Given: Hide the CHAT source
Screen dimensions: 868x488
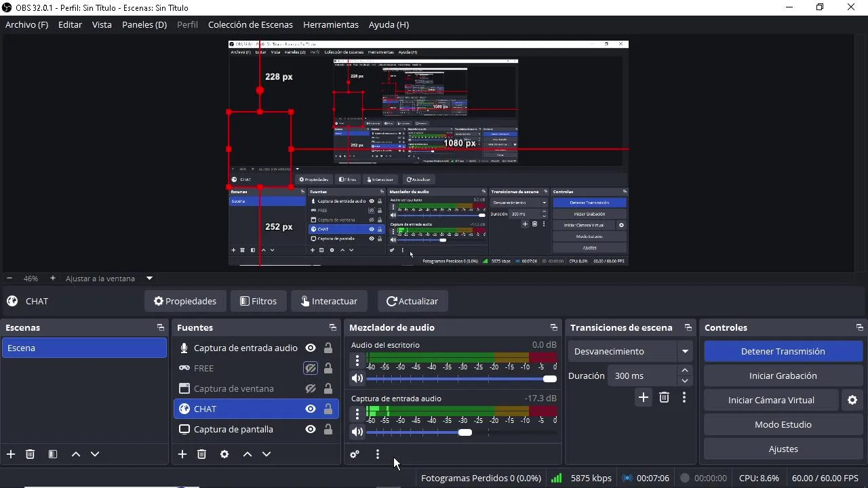Looking at the screenshot, I should click(311, 409).
